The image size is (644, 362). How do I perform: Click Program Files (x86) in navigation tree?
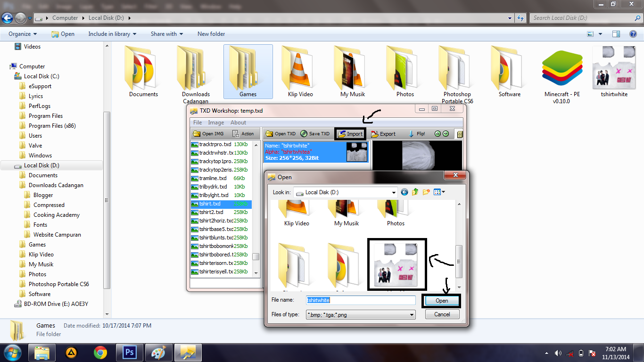(52, 126)
